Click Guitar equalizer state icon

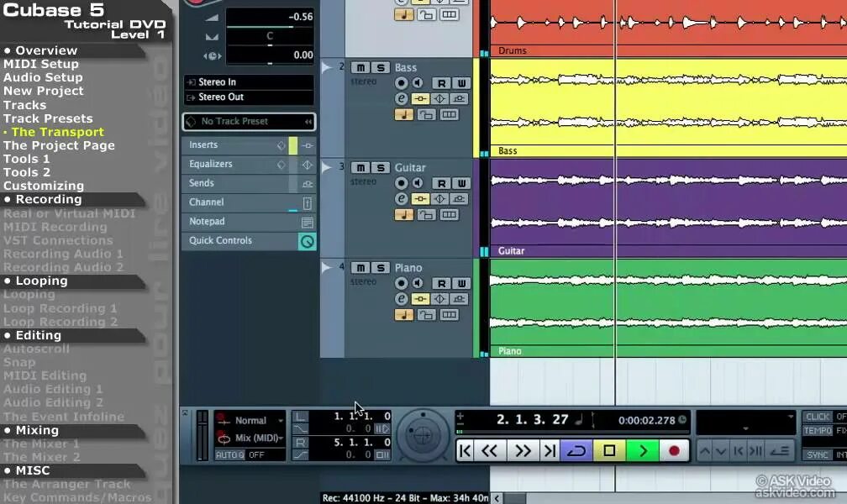pyautogui.click(x=439, y=199)
